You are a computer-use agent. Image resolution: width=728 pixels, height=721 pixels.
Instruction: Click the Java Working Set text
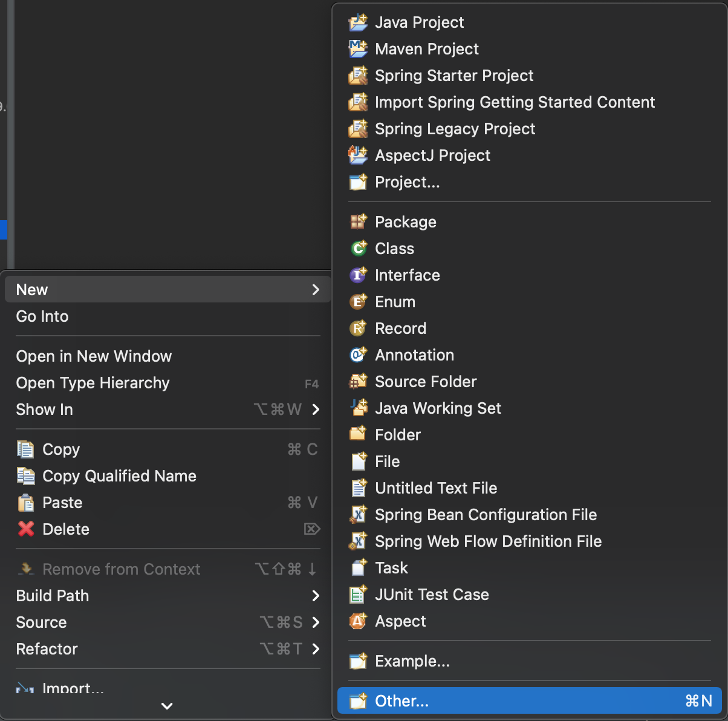[438, 408]
